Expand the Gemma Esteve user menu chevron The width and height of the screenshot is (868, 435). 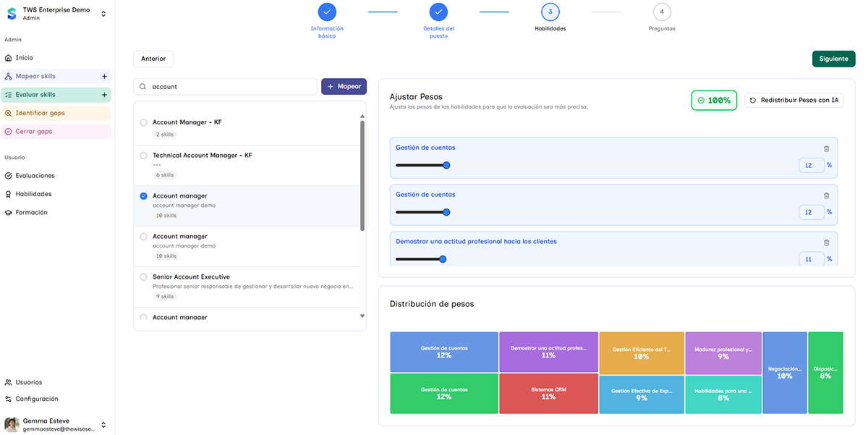click(103, 424)
